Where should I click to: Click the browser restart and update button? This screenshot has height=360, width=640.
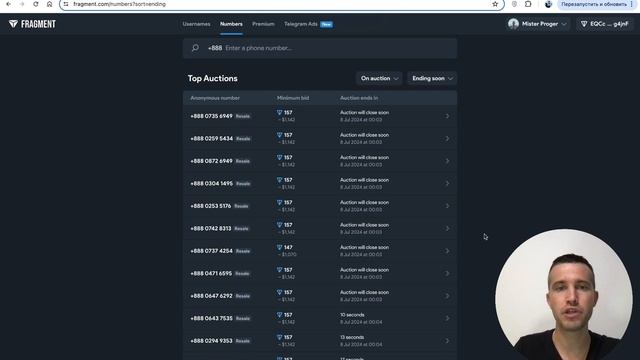point(597,4)
